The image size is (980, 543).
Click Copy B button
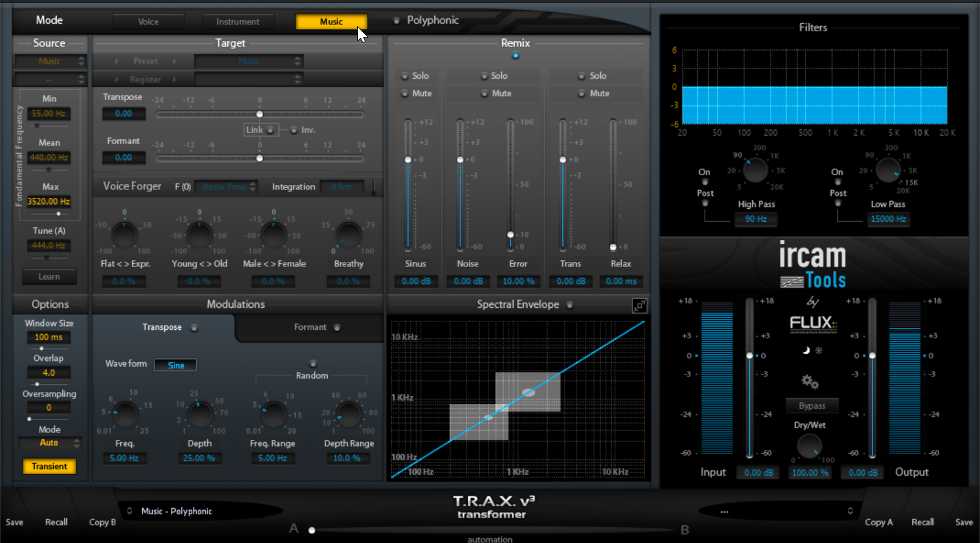click(103, 522)
